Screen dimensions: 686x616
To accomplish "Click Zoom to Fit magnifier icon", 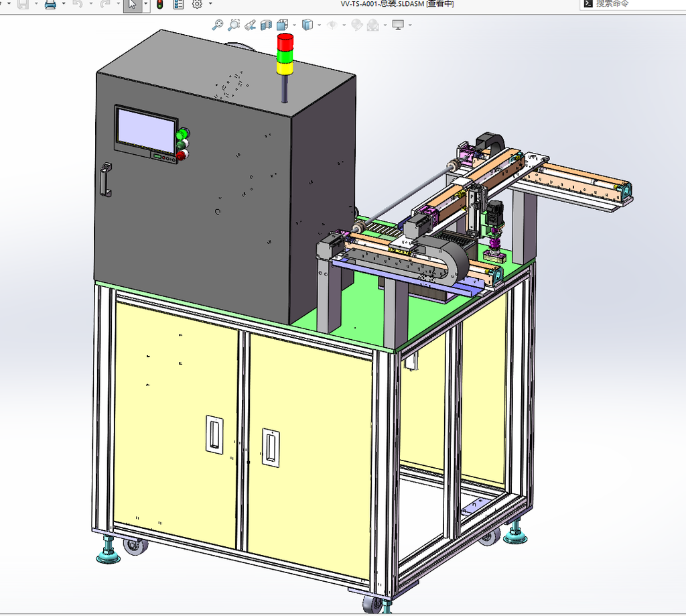I will [x=218, y=25].
